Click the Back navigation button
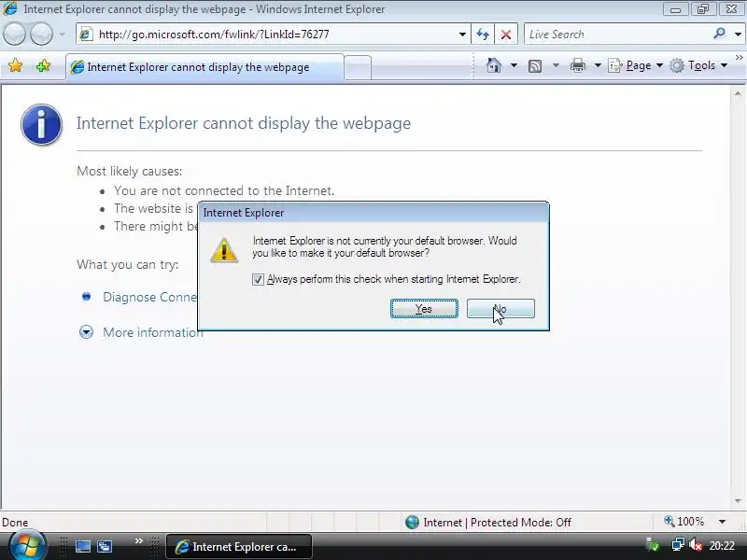Image resolution: width=747 pixels, height=560 pixels. click(14, 35)
